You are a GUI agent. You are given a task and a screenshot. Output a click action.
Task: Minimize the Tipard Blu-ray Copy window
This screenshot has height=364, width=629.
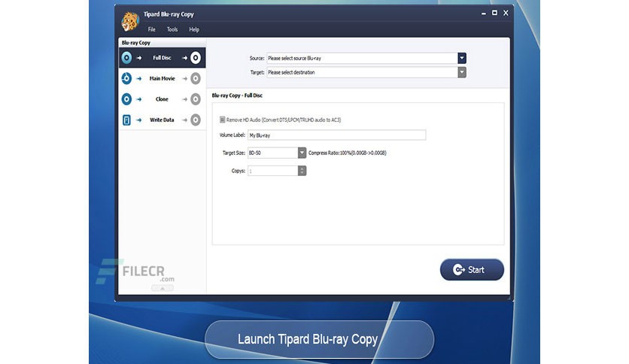coord(483,14)
